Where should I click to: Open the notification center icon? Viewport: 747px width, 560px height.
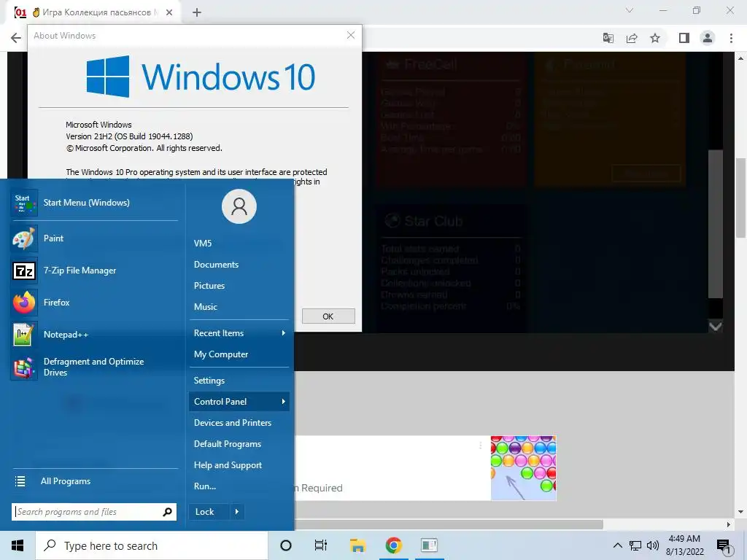coord(724,545)
